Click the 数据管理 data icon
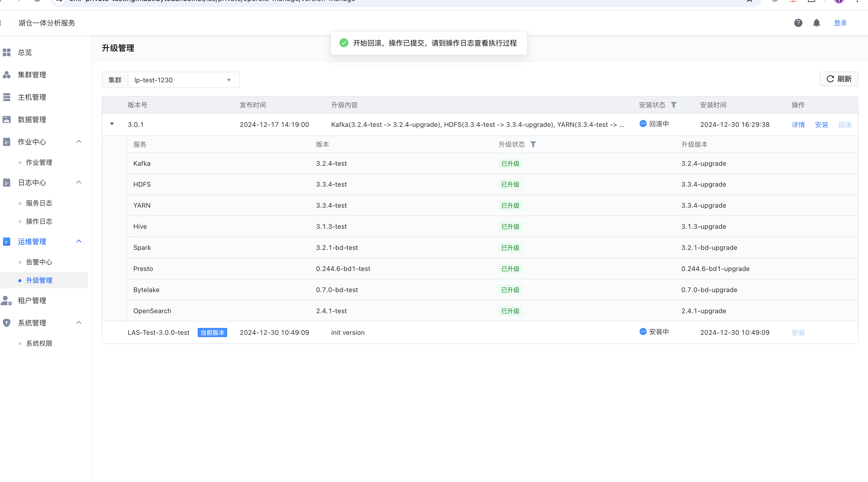 click(7, 119)
